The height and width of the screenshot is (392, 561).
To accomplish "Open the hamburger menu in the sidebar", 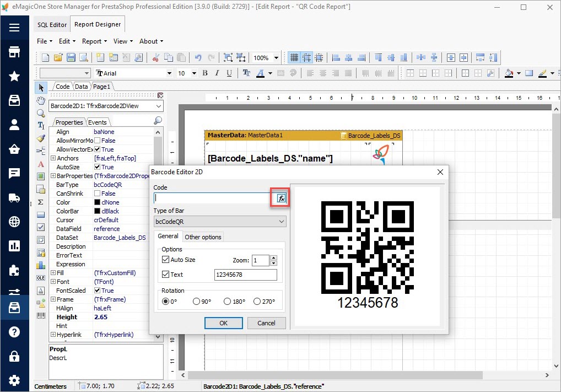I will pyautogui.click(x=14, y=28).
